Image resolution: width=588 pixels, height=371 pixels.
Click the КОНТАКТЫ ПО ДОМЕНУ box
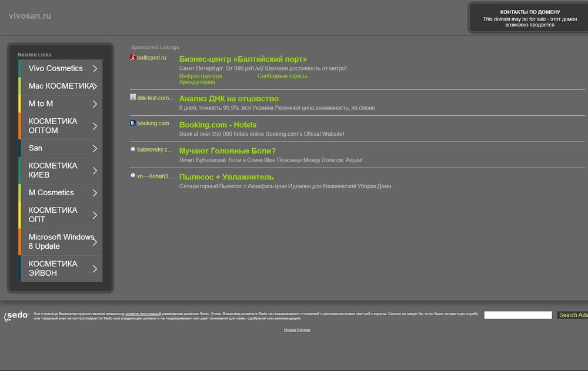click(530, 18)
